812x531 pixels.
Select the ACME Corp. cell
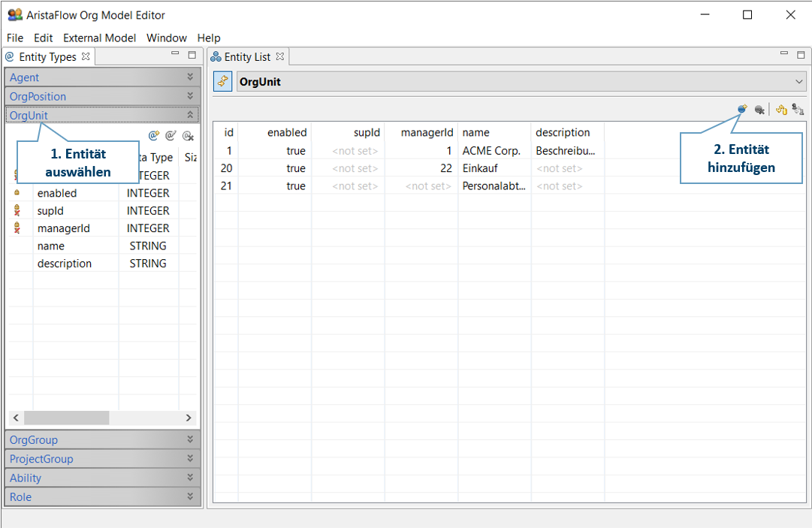(494, 151)
